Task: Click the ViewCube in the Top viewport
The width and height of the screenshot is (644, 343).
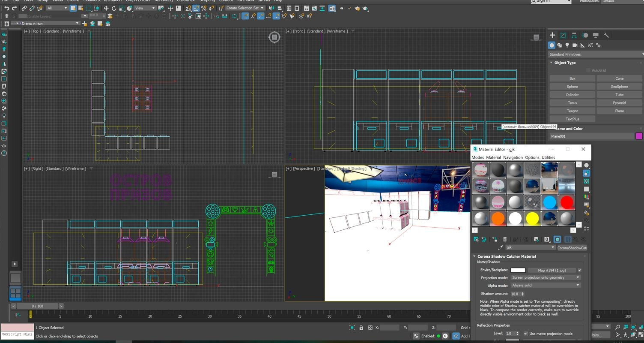Action: [274, 37]
